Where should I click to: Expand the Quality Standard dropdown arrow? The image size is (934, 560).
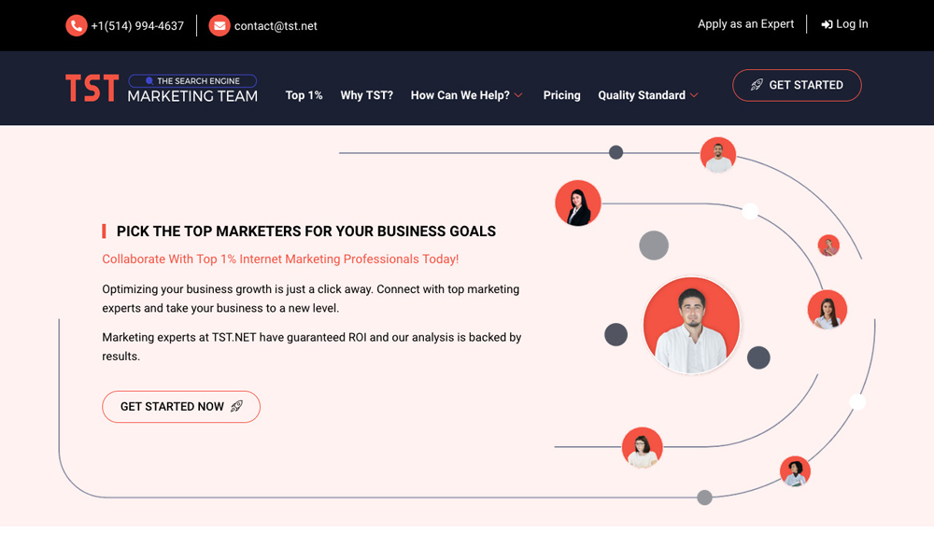click(x=694, y=95)
